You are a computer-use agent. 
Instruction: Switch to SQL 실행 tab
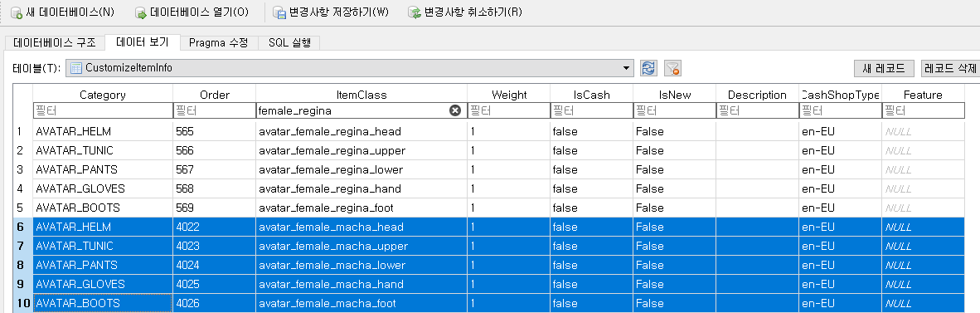coord(289,43)
